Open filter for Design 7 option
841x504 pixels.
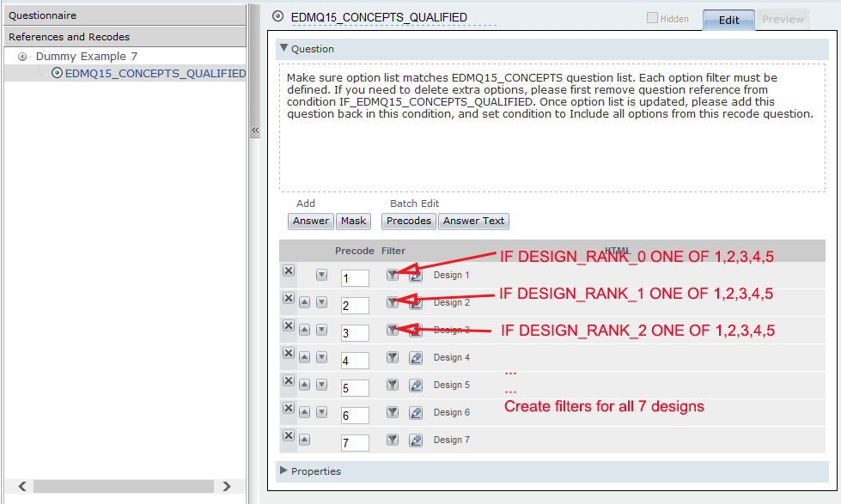coord(393,440)
